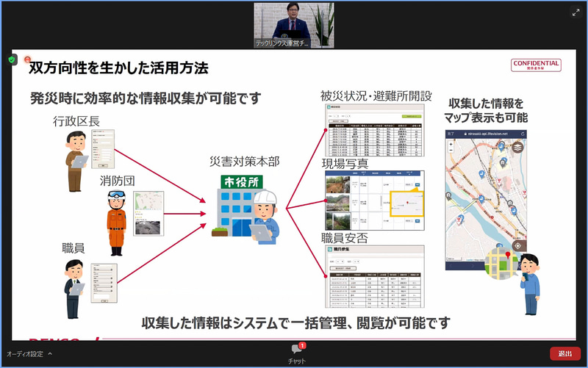This screenshot has height=368, width=588.
Task: Click the red recording indicator beside the shield
Action: [x=27, y=59]
